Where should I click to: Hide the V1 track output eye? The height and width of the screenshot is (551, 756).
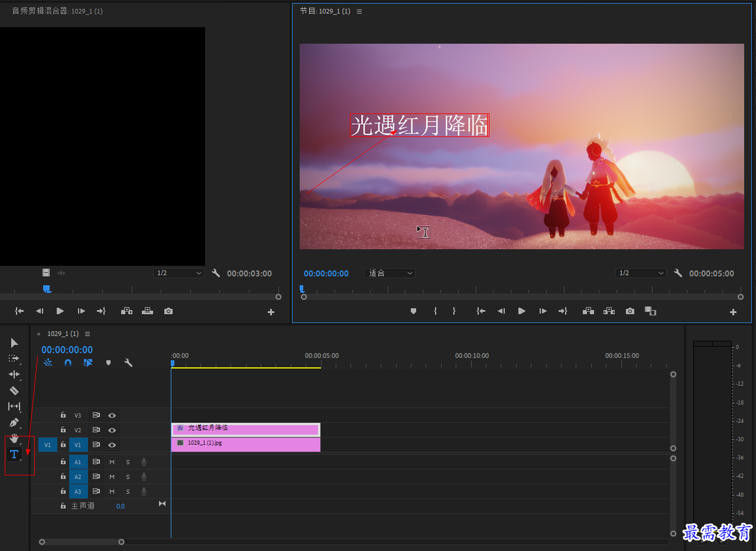tap(112, 445)
